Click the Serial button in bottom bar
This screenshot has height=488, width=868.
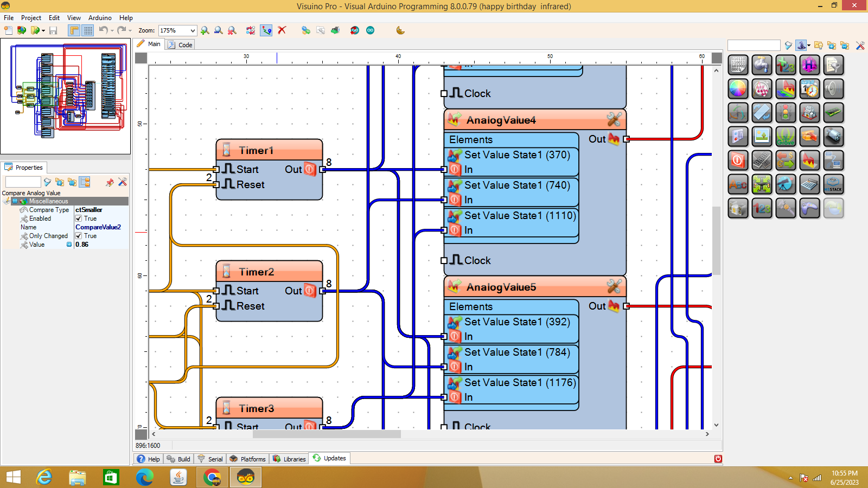[x=210, y=459]
